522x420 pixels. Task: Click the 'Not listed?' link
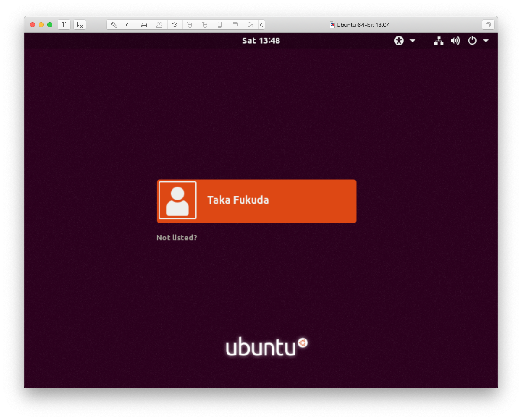pyautogui.click(x=177, y=238)
